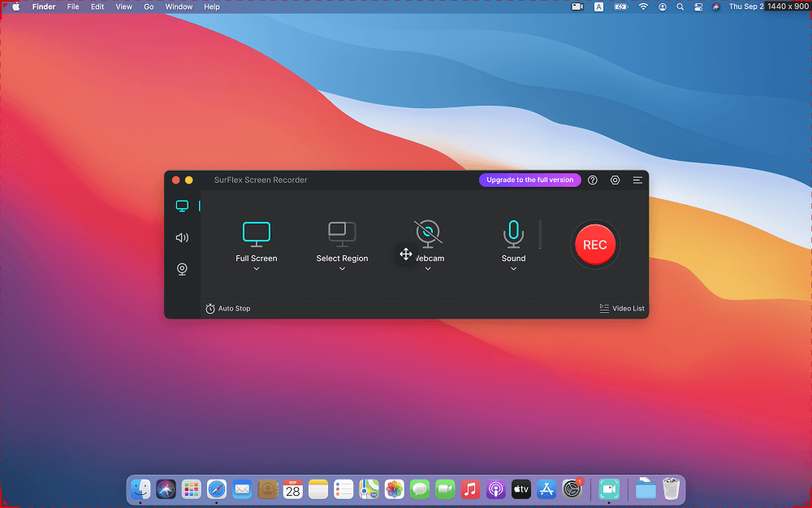Open the Go menu
The height and width of the screenshot is (508, 812).
149,7
